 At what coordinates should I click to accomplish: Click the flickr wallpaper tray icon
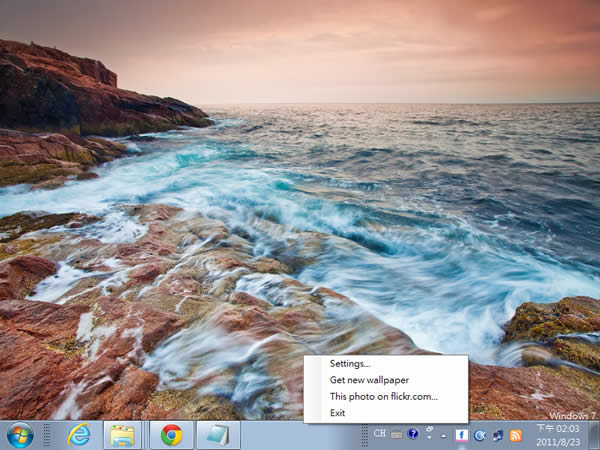[461, 435]
